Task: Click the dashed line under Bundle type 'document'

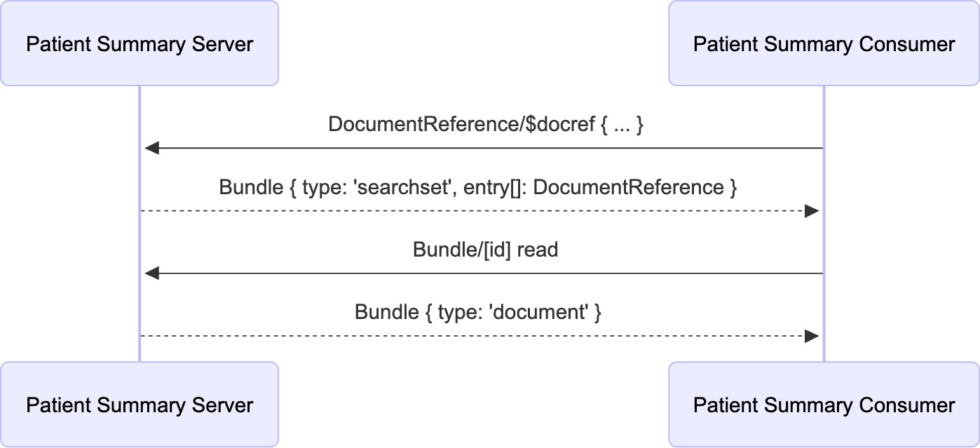Action: (477, 337)
